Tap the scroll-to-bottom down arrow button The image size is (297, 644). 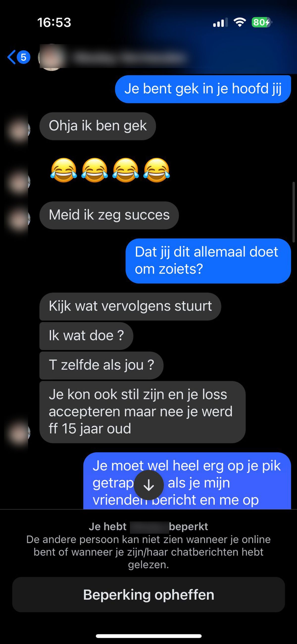149,485
